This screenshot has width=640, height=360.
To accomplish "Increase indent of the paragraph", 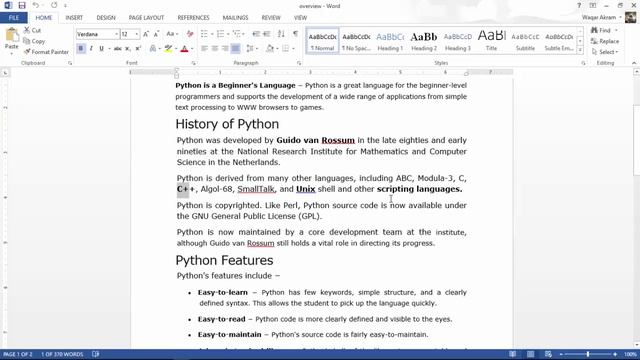I will coord(267,34).
